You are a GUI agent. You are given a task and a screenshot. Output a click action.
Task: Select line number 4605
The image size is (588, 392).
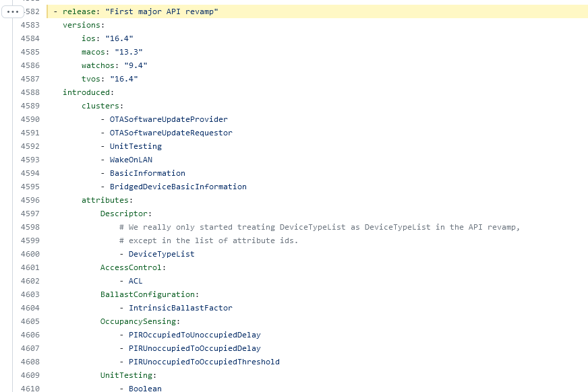(30, 321)
